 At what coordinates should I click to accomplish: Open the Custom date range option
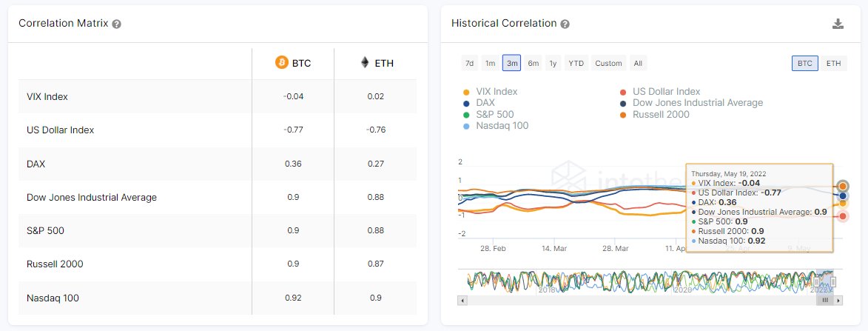tap(608, 63)
